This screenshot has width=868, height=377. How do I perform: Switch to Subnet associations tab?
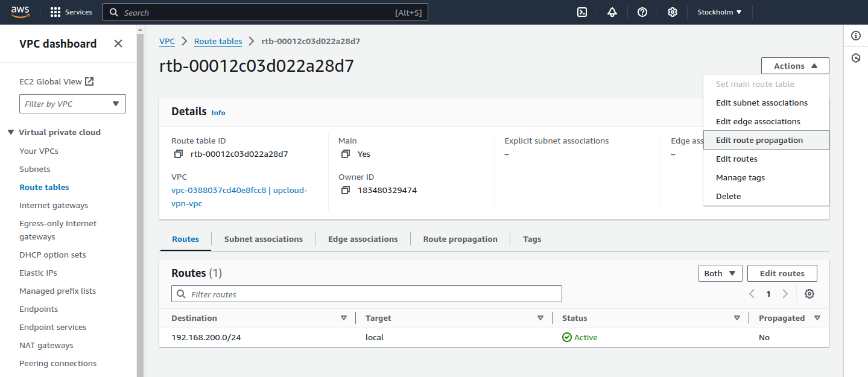coord(264,239)
